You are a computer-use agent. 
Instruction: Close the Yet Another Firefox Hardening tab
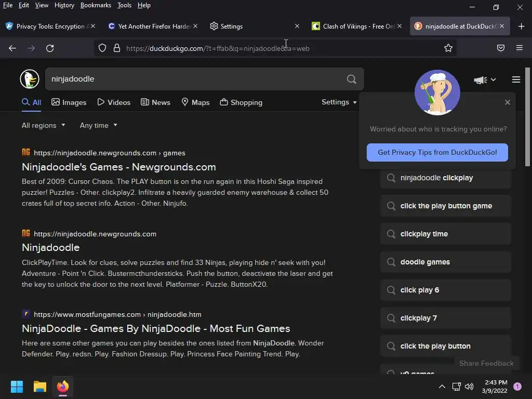click(x=195, y=26)
